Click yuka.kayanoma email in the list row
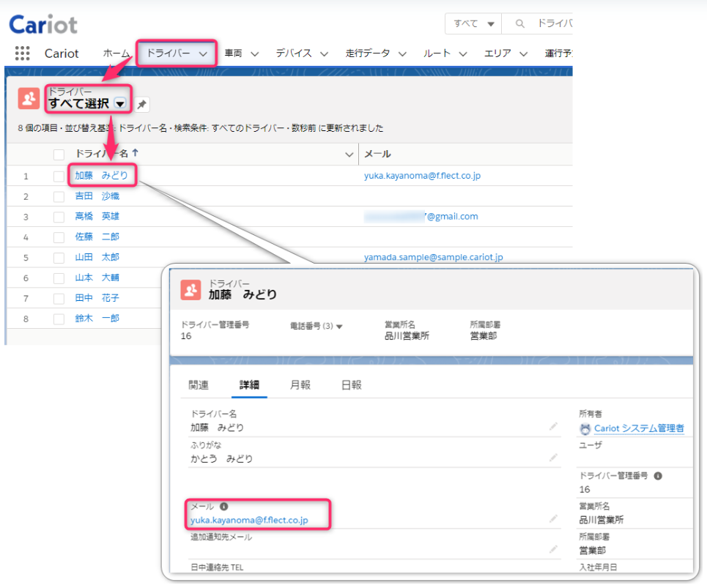Image resolution: width=707 pixels, height=588 pixels. click(423, 176)
